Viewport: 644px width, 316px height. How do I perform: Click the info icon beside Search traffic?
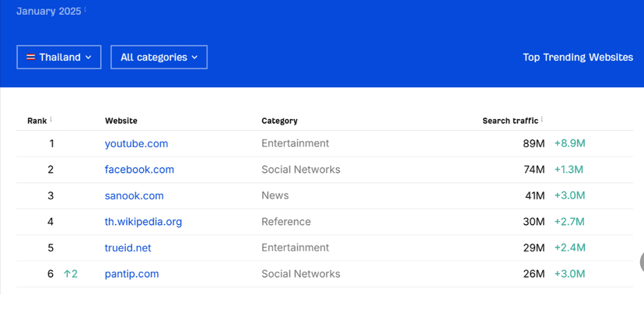[542, 119]
